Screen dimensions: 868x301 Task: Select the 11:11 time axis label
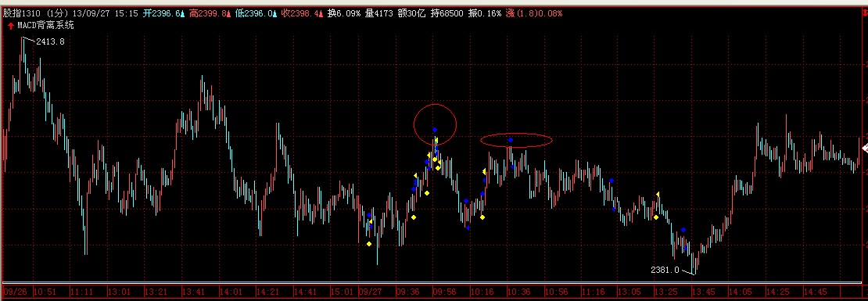[x=82, y=291]
